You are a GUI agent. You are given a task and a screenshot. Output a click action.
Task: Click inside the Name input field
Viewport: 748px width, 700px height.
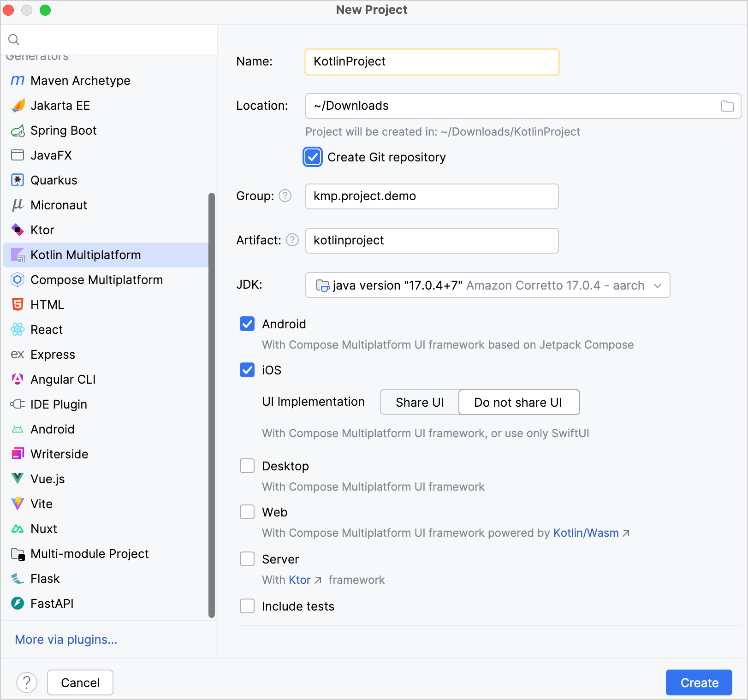click(431, 61)
